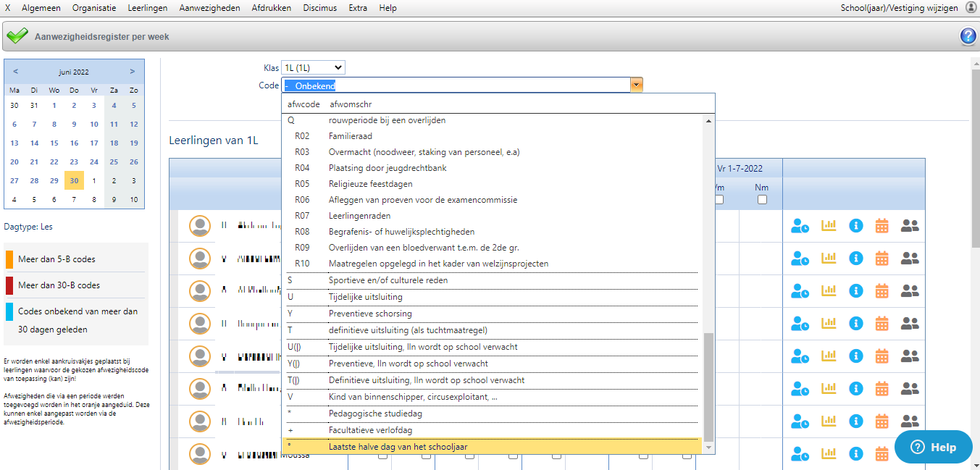The image size is (980, 470).
Task: Collapse the Code combobox via orange arrow
Action: tap(636, 85)
